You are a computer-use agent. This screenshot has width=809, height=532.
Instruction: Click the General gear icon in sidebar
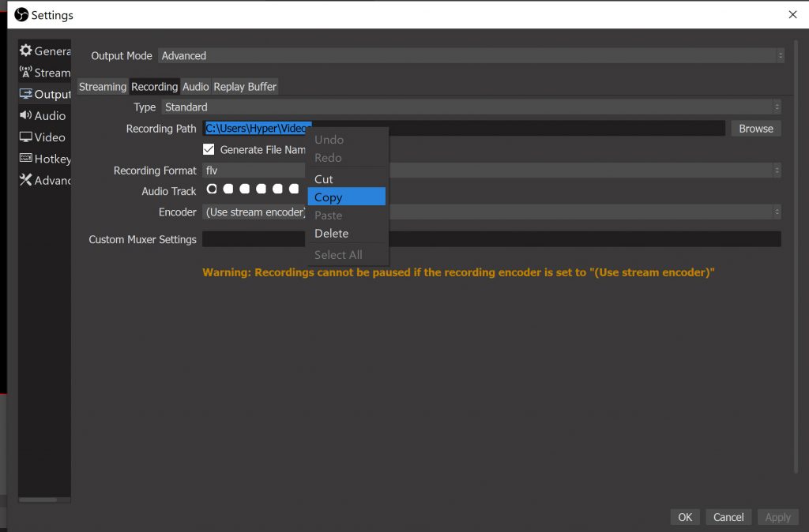[x=25, y=51]
